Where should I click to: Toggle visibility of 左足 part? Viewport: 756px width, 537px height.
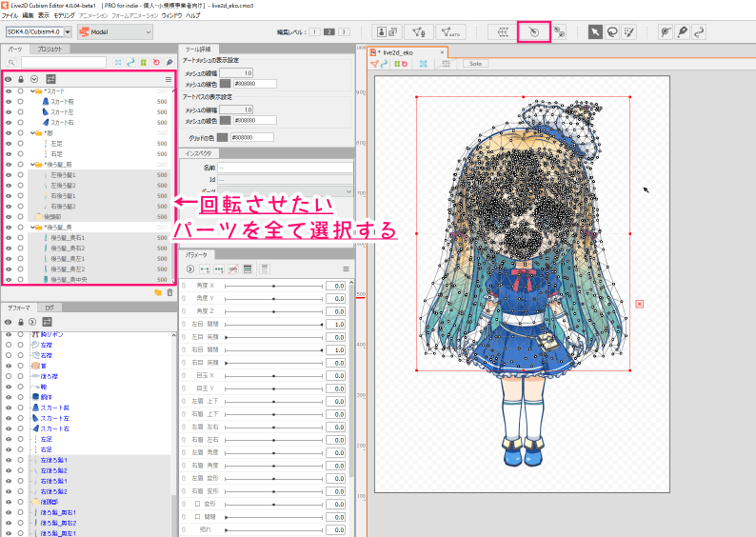tap(9, 144)
